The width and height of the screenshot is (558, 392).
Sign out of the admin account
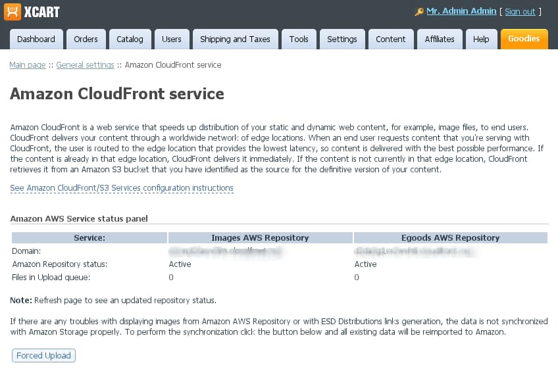520,12
